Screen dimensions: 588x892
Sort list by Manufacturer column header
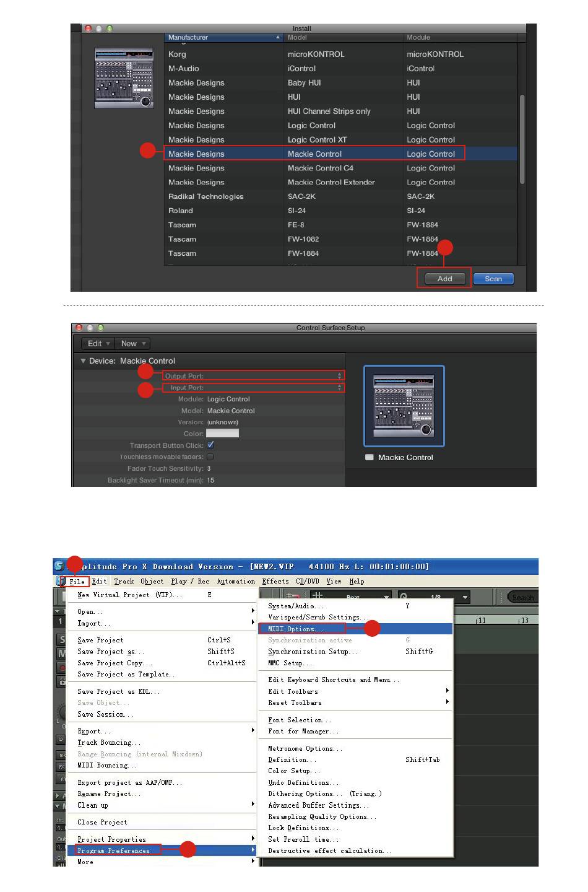click(x=223, y=37)
